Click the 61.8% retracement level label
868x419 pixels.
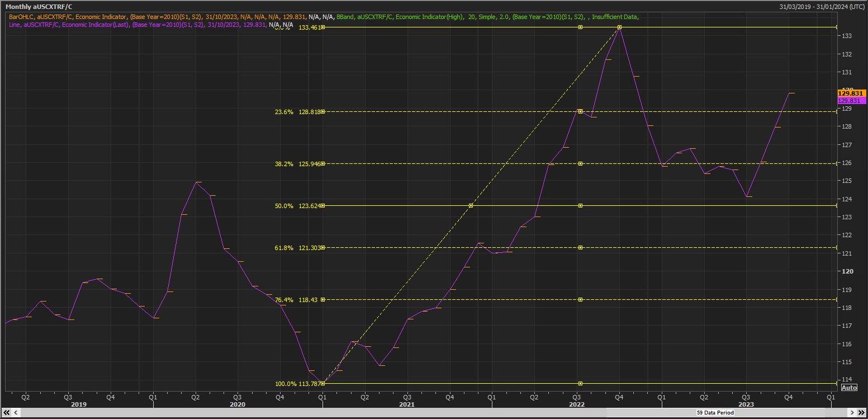[x=284, y=248]
